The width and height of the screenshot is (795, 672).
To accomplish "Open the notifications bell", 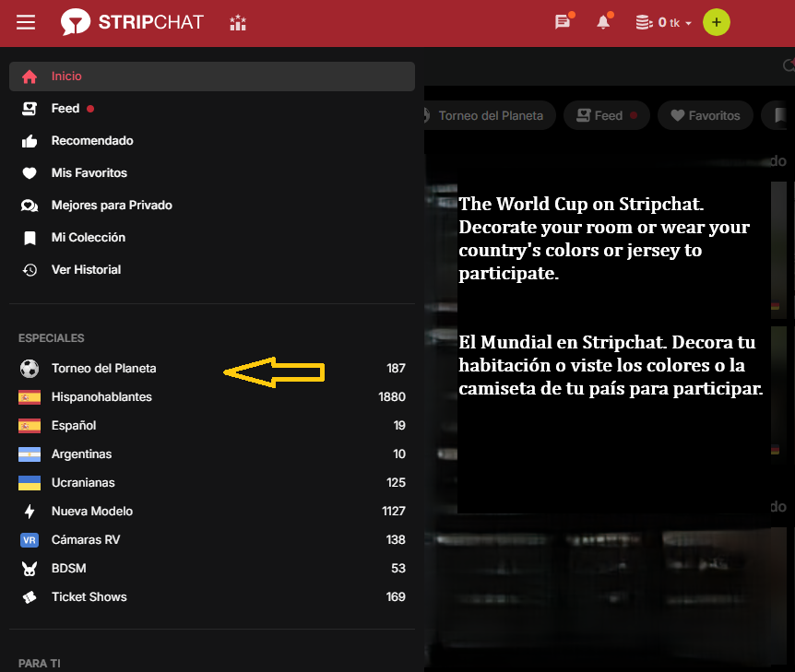I will 603,22.
